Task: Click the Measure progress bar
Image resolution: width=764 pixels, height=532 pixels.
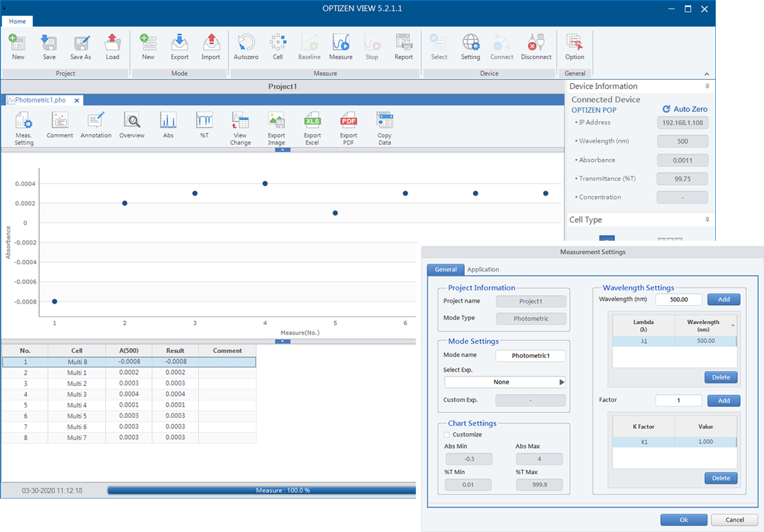Action: click(262, 491)
